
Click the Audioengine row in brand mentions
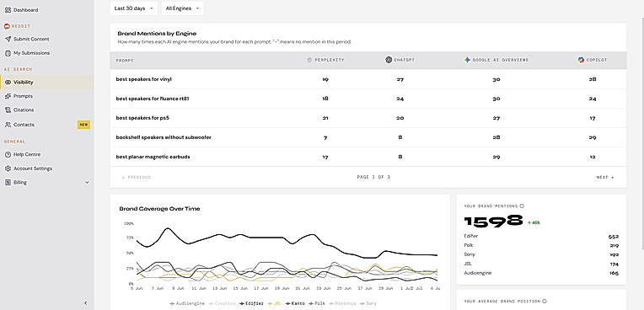click(x=541, y=273)
